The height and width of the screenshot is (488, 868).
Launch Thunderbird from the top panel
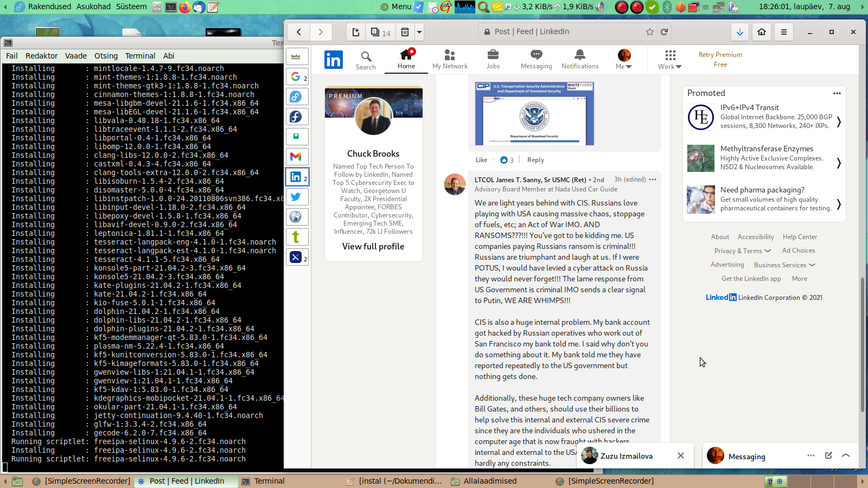199,7
